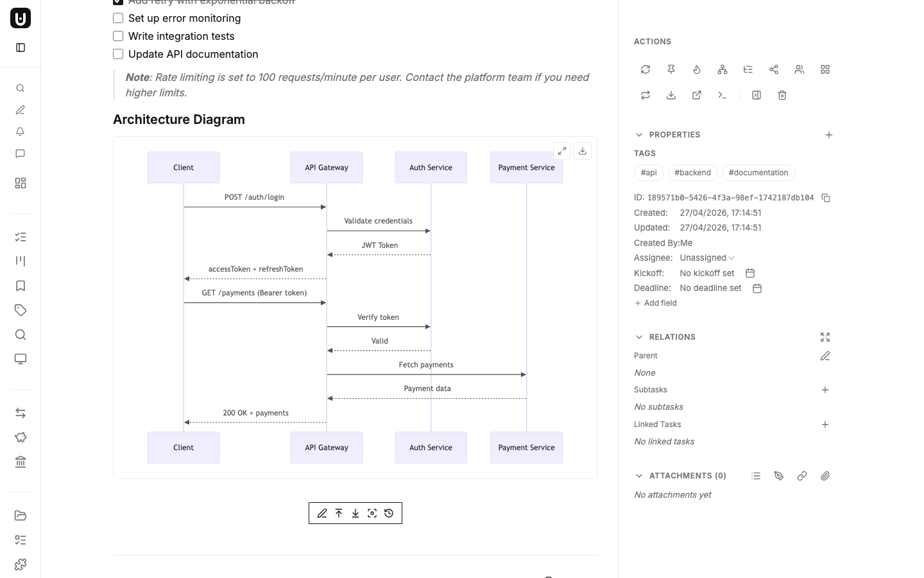Screen dimensions: 924x578
Task: Open the hierarchy network icon in Actions
Action: pos(723,69)
